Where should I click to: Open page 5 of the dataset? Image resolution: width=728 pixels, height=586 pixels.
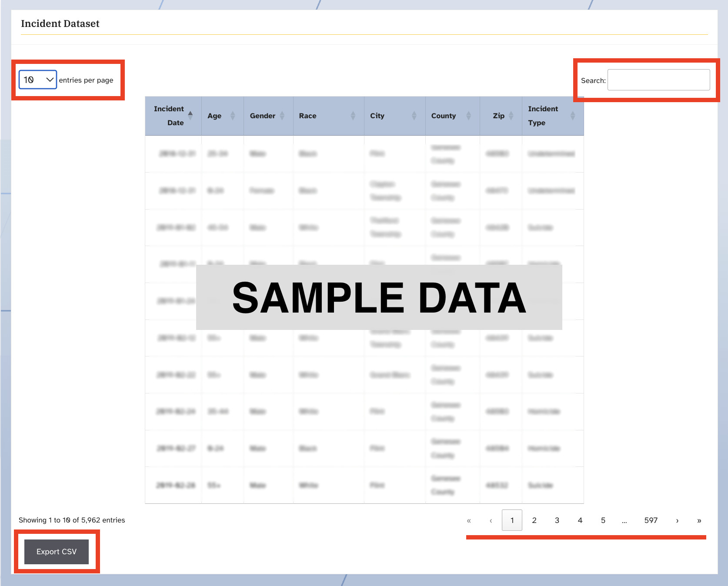coord(603,520)
